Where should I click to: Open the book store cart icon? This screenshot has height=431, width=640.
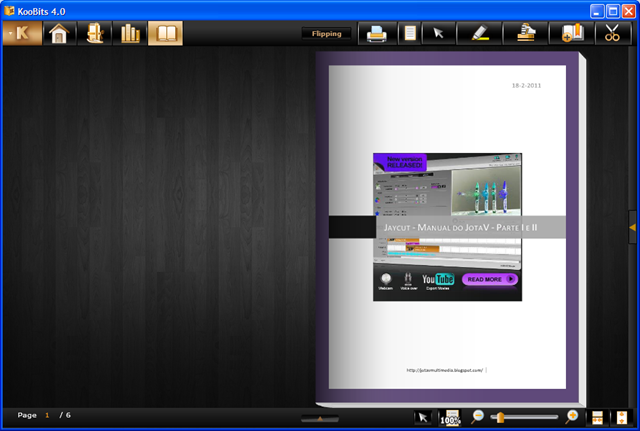(x=95, y=33)
